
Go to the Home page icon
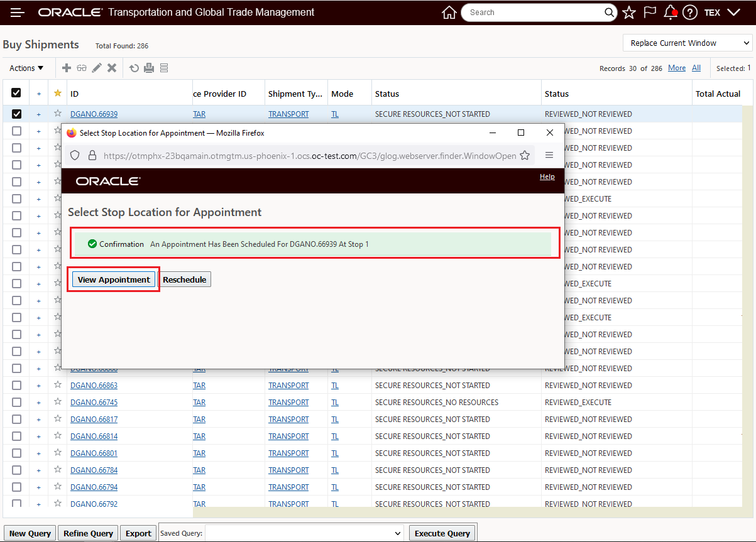pyautogui.click(x=449, y=13)
